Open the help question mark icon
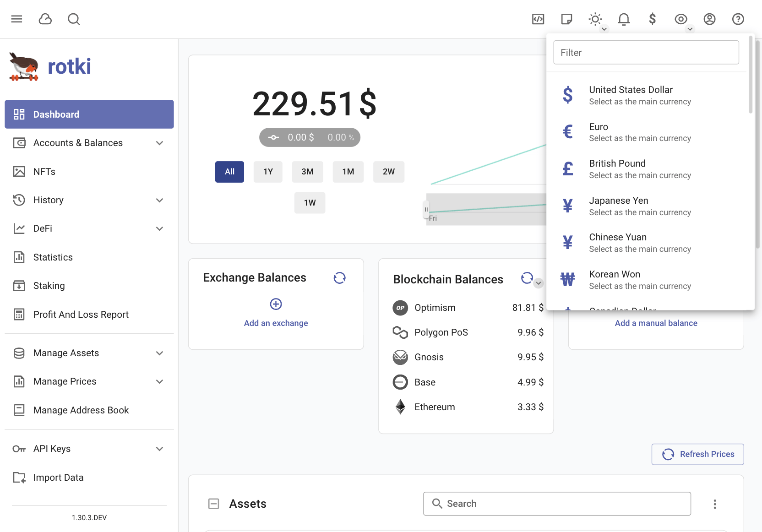 coord(738,19)
